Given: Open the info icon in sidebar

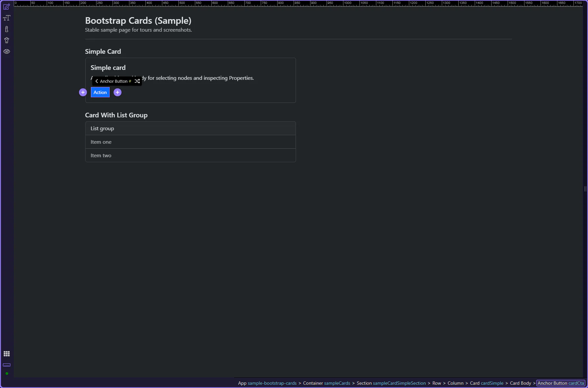Looking at the screenshot, I should pos(7,29).
